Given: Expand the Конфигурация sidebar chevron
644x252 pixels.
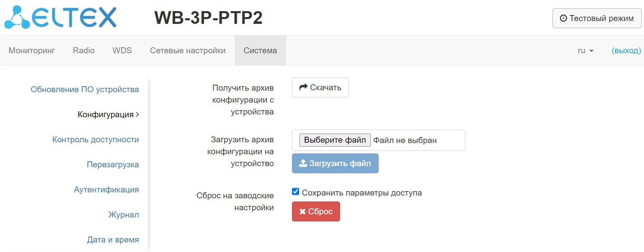Looking at the screenshot, I should tap(137, 114).
